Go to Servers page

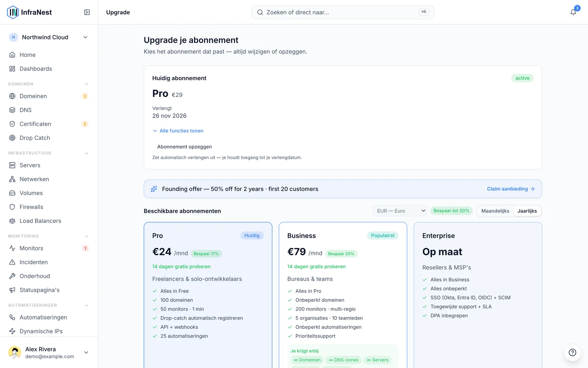click(49, 165)
